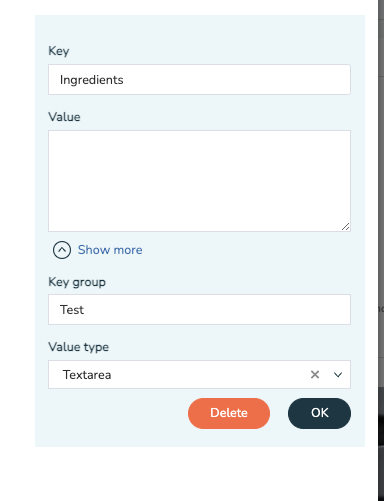
Task: Click the Value type combo box showing Textarea
Action: click(x=199, y=374)
